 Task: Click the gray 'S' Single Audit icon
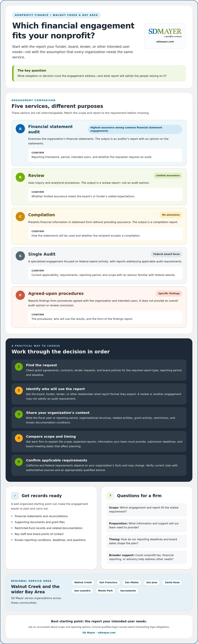(20, 256)
